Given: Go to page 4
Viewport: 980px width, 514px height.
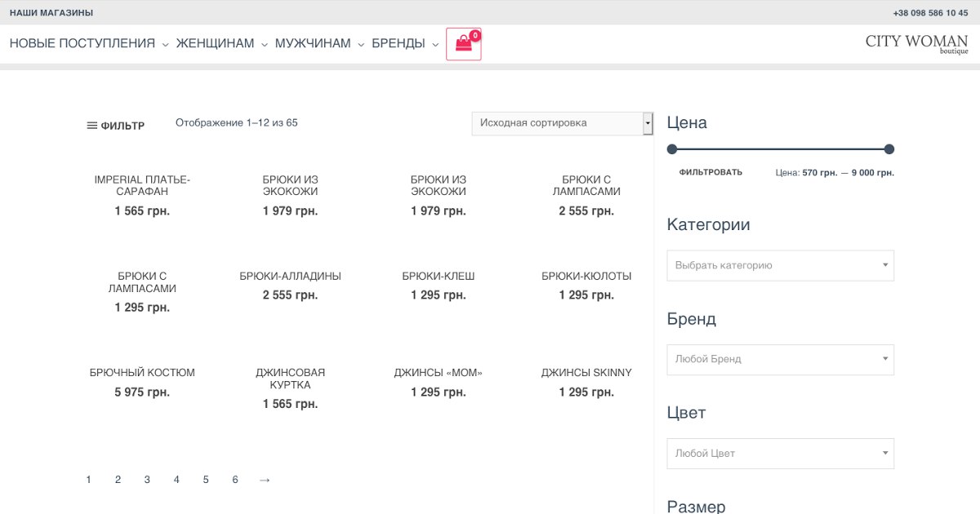Looking at the screenshot, I should tap(176, 480).
